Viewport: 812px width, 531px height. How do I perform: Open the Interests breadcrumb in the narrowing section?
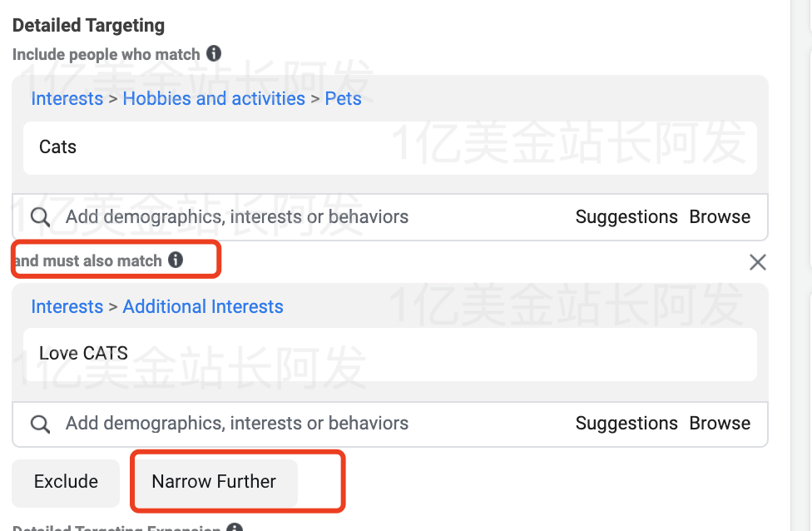click(x=67, y=306)
